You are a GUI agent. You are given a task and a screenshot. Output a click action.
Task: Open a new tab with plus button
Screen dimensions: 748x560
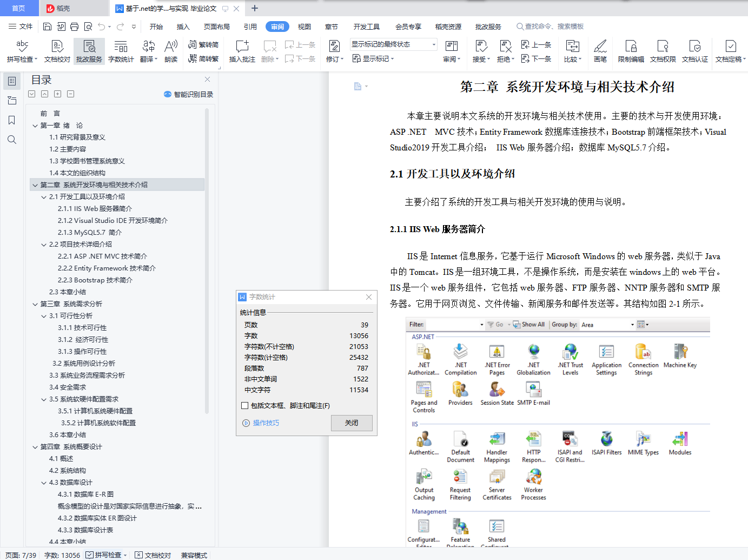click(255, 8)
